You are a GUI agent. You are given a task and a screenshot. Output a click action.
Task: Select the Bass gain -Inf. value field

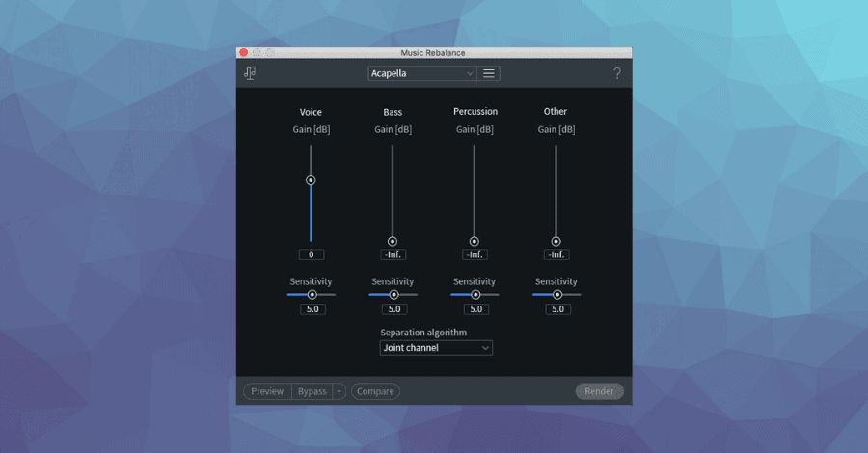tap(393, 254)
